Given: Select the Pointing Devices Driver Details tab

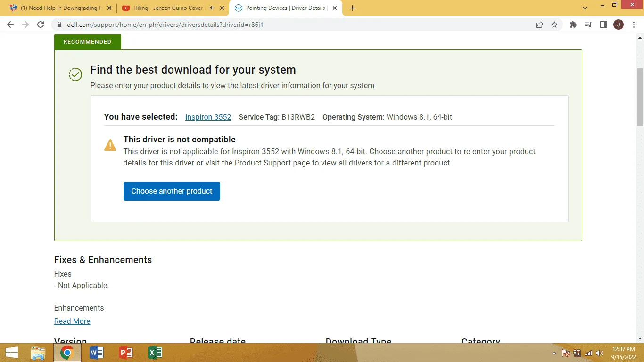Looking at the screenshot, I should pos(286,8).
